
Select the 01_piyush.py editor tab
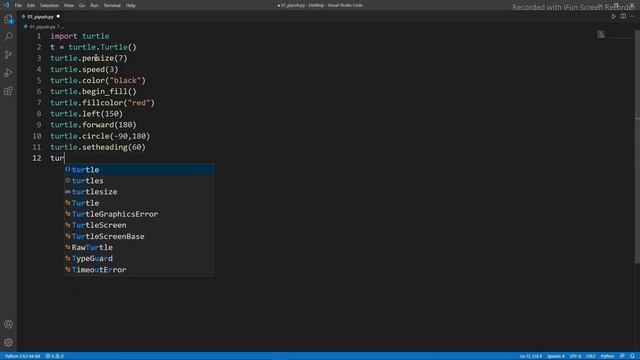(40, 17)
